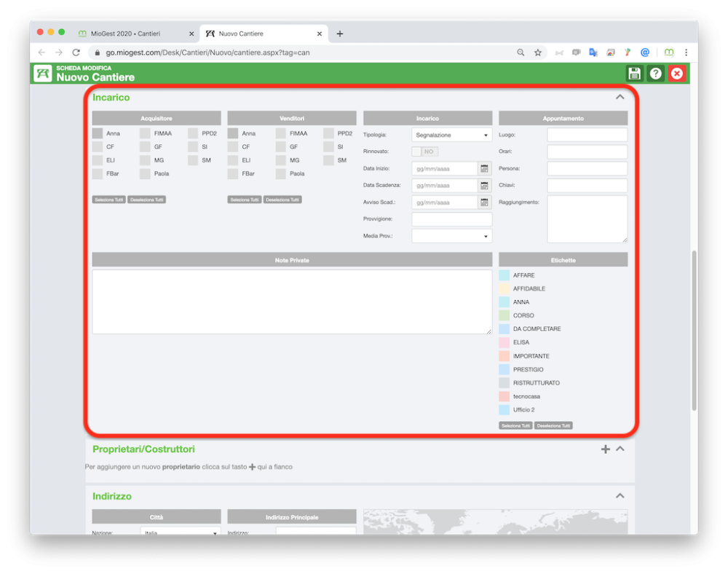Check Anna under Venditori

tap(233, 133)
